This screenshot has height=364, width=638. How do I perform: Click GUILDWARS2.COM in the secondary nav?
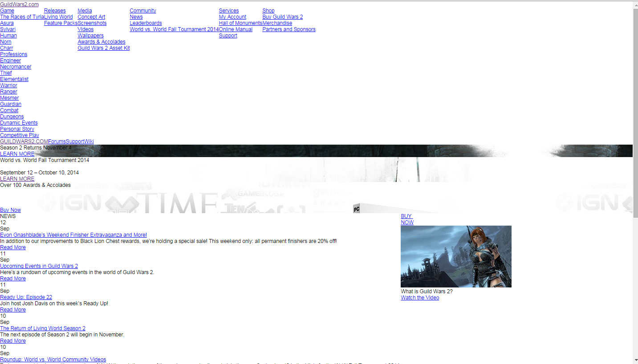(24, 142)
